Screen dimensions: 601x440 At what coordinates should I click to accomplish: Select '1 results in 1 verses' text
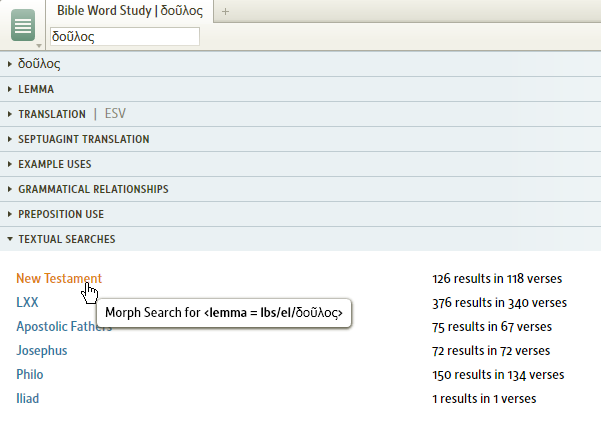[484, 399]
